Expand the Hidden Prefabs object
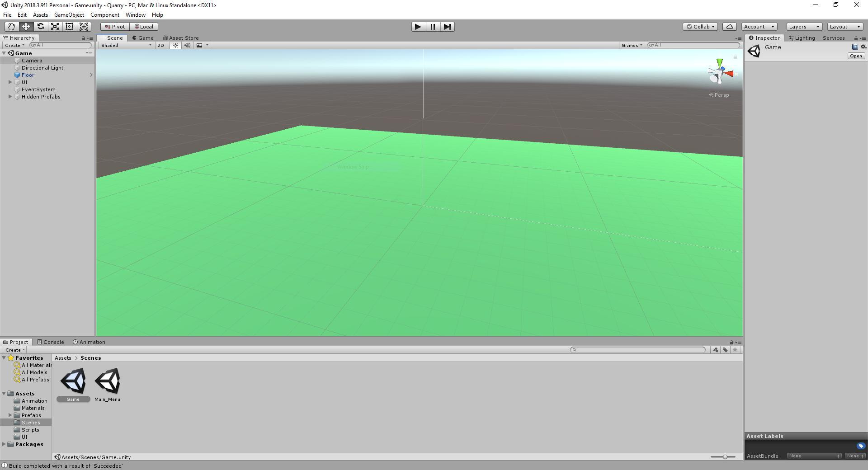This screenshot has height=470, width=868. click(10, 97)
